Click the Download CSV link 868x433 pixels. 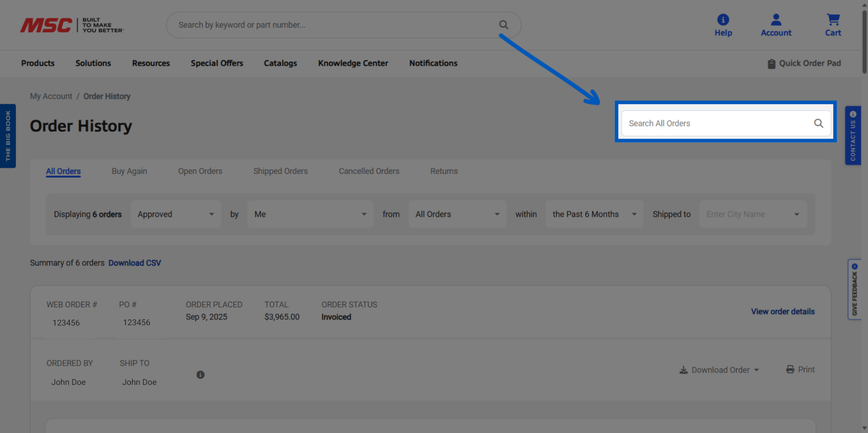click(x=135, y=263)
